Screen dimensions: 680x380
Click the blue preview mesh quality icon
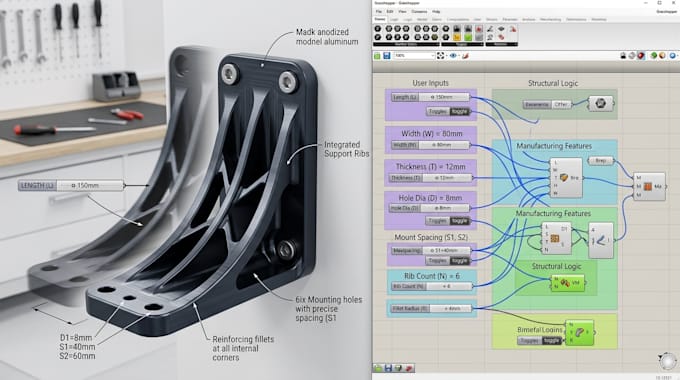[x=673, y=56]
